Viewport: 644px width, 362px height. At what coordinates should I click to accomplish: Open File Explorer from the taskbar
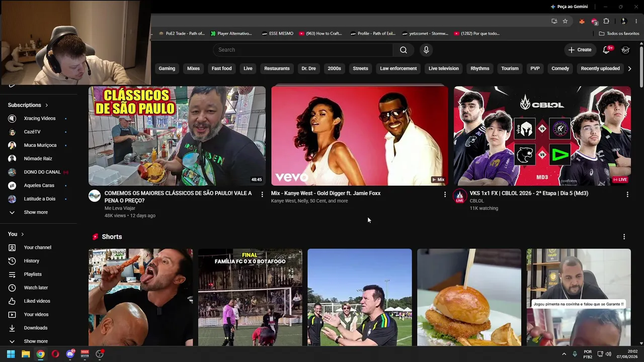(x=26, y=354)
